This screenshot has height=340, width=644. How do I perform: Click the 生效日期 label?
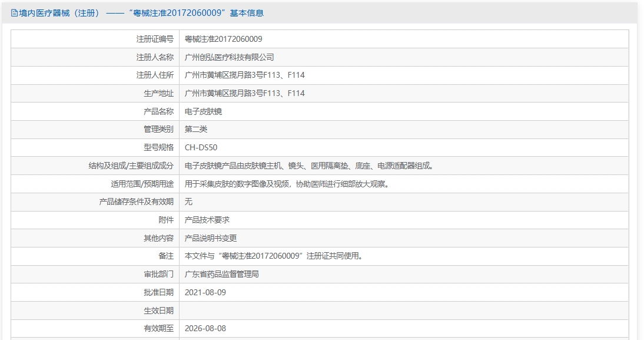pyautogui.click(x=158, y=311)
